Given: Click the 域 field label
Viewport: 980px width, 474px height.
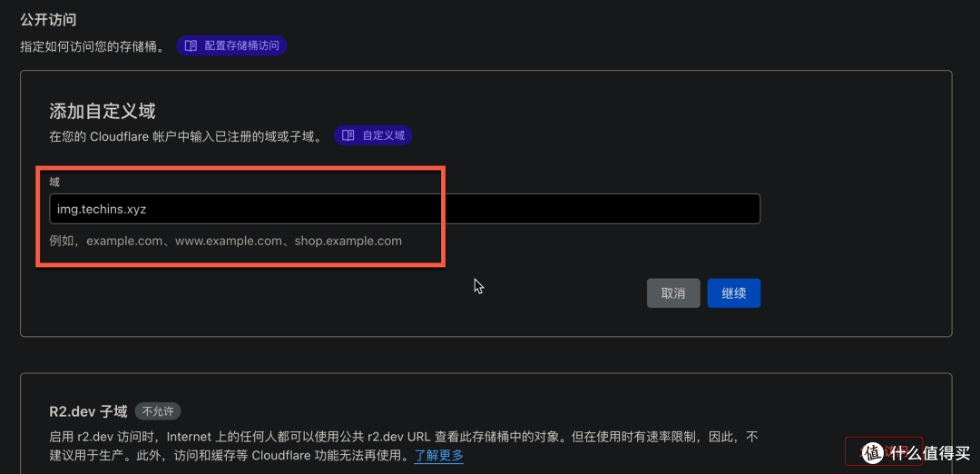Looking at the screenshot, I should [54, 182].
